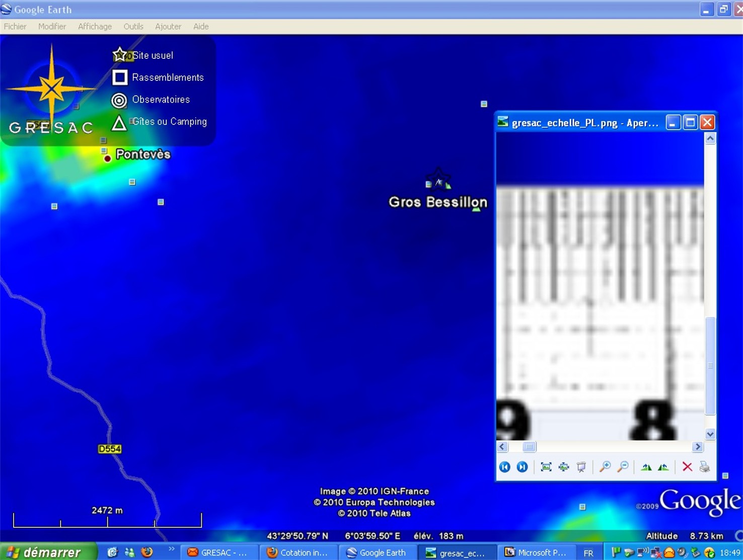Print the image from the viewer toolbar
743x560 pixels.
pos(705,467)
